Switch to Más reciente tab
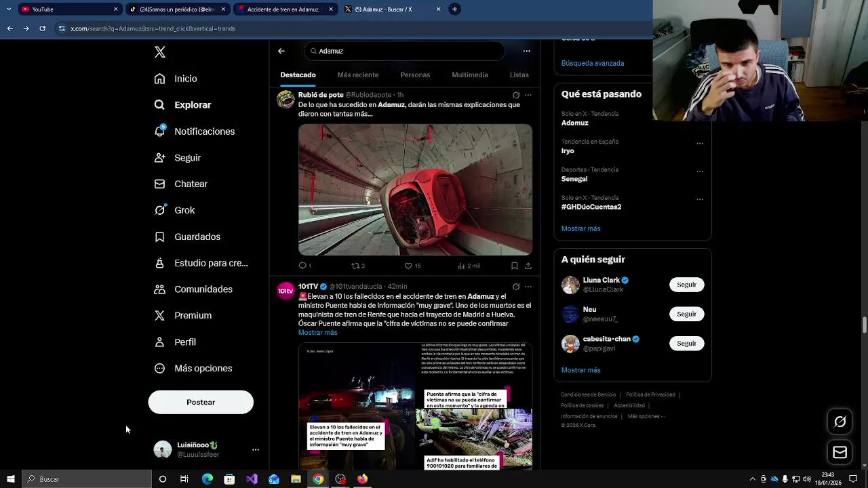Viewport: 868px width, 488px height. pyautogui.click(x=357, y=75)
